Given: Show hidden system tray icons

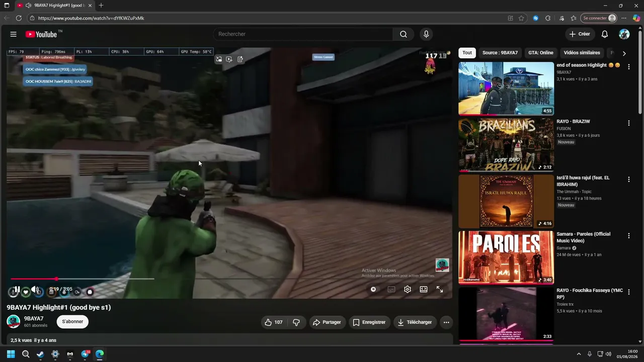Looking at the screenshot, I should pyautogui.click(x=579, y=354).
